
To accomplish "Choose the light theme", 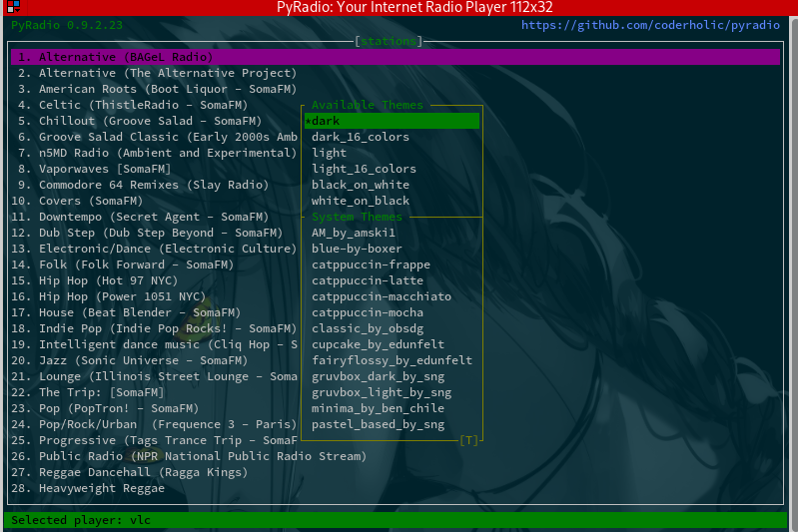I will click(x=329, y=153).
